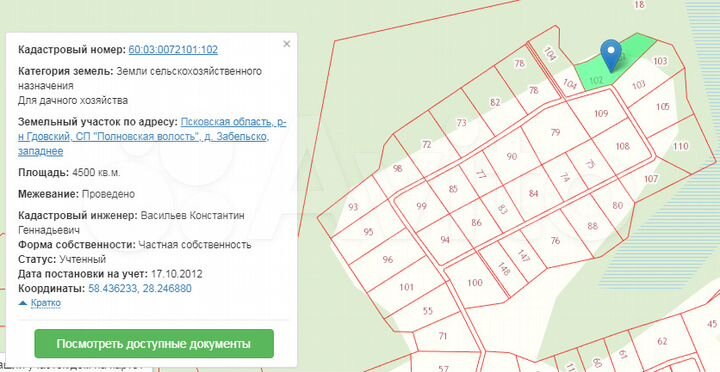Image resolution: width=720 pixels, height=372 pixels.
Task: Click the Кадастровый инженер name text
Action: click(x=131, y=222)
